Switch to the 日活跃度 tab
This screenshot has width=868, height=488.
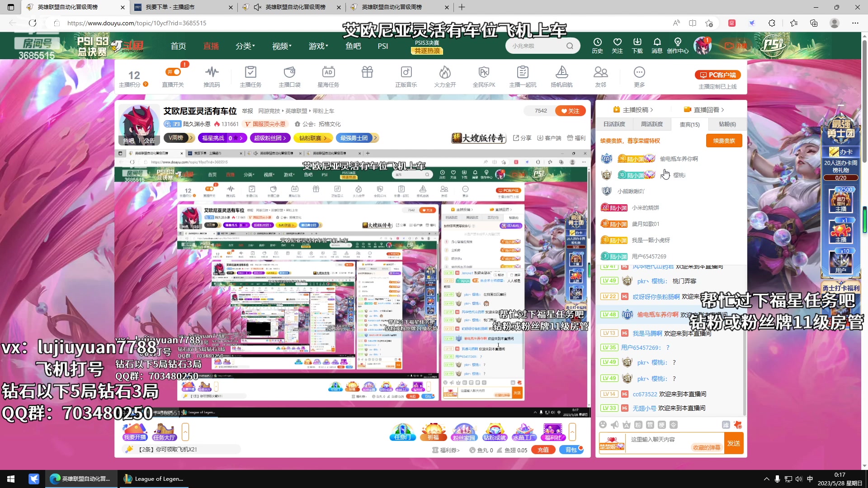(614, 124)
